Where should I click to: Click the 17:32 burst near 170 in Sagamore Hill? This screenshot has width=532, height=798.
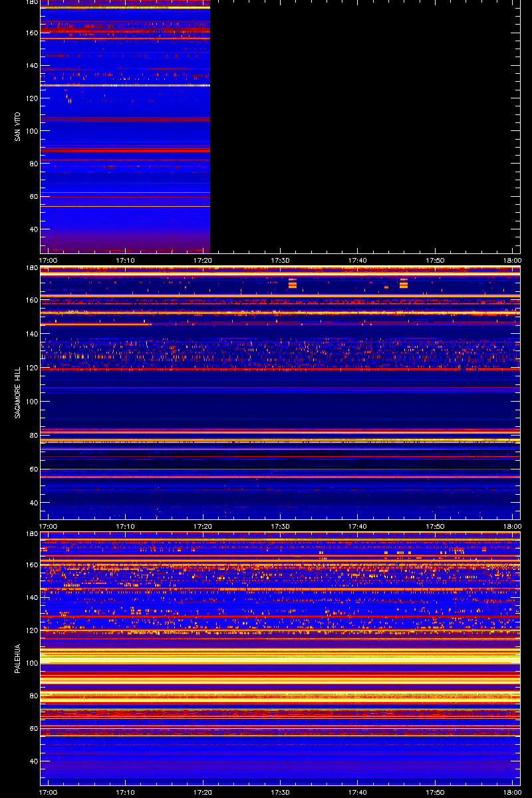[292, 284]
